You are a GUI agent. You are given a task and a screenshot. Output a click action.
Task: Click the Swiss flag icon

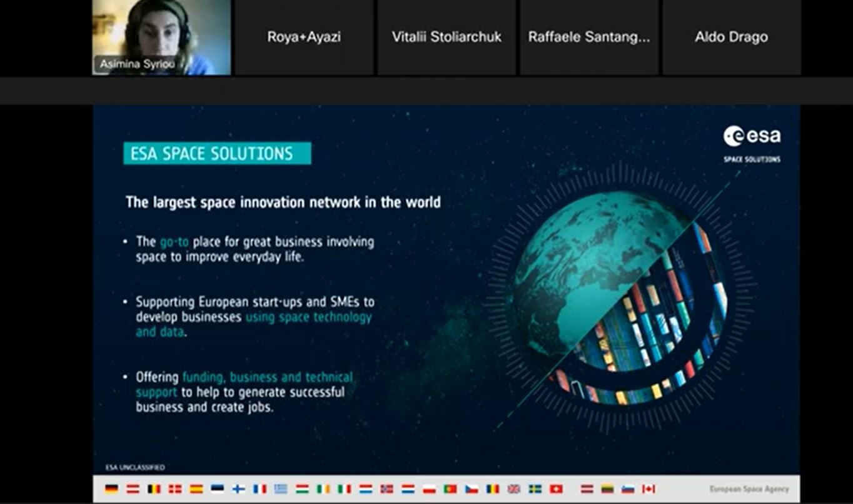coord(556,489)
